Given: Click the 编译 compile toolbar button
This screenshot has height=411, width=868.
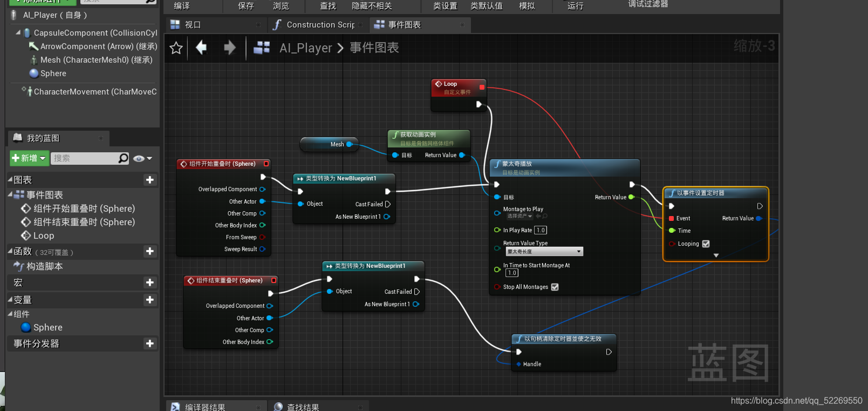Looking at the screenshot, I should (182, 6).
